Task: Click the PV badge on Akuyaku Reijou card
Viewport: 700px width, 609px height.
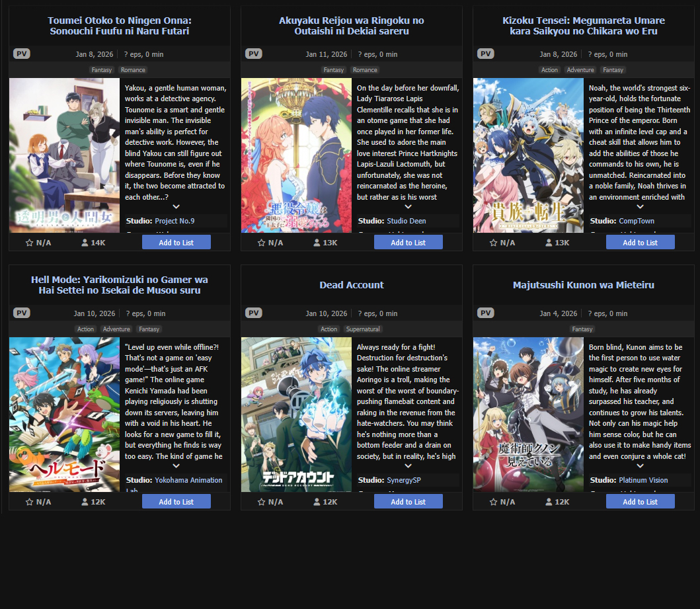Action: click(x=254, y=54)
